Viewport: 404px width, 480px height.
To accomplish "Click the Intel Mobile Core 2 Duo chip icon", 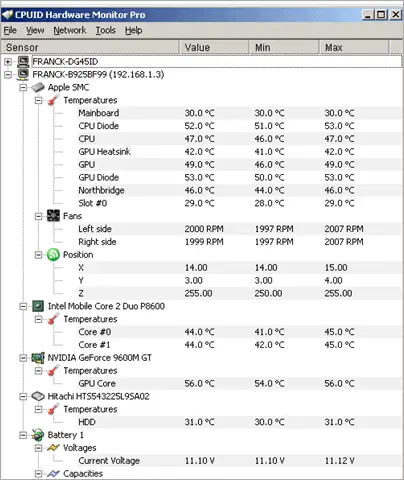I will 38,306.
